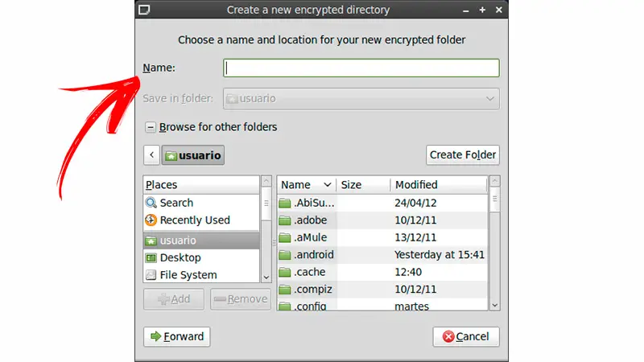Select the .AbiSu... folder row
The image size is (644, 362).
(382, 204)
